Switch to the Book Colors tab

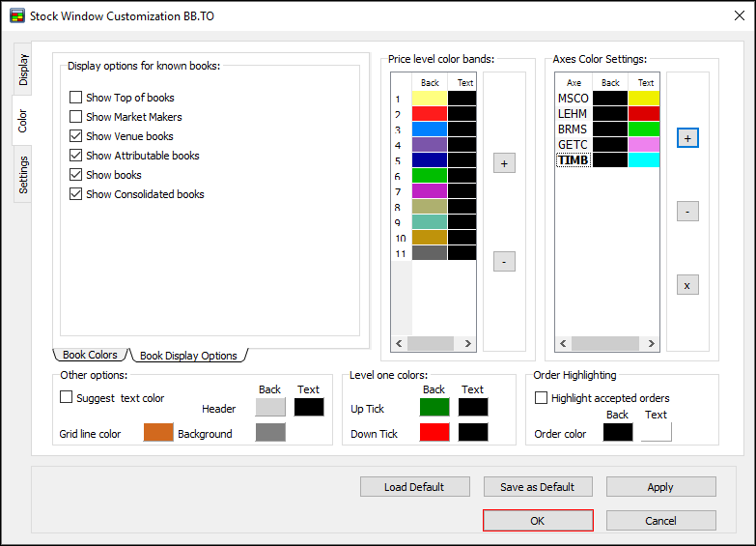coord(91,355)
